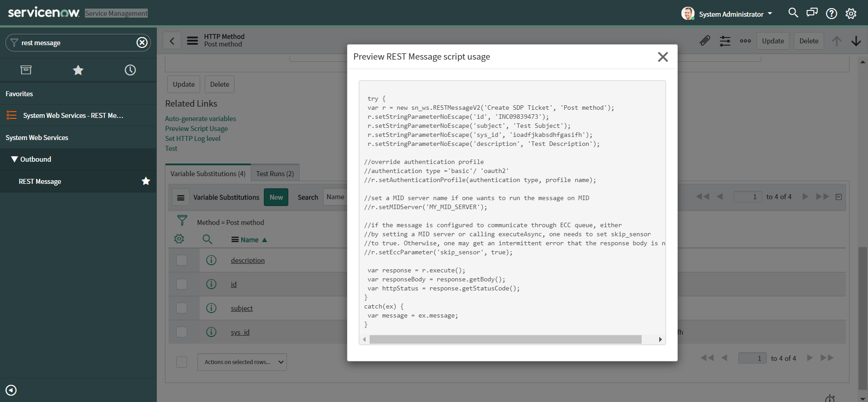
Task: Check the sys_id row checkbox
Action: tap(182, 332)
